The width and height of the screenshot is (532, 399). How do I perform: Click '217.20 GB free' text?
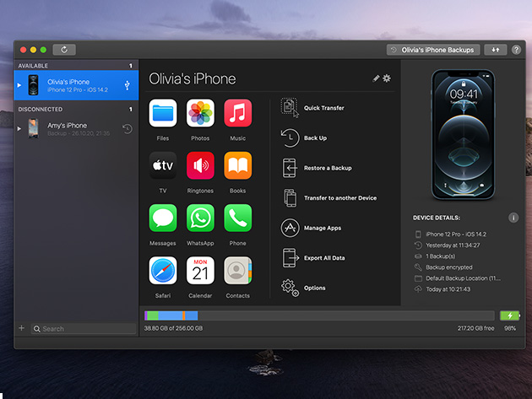(x=475, y=328)
